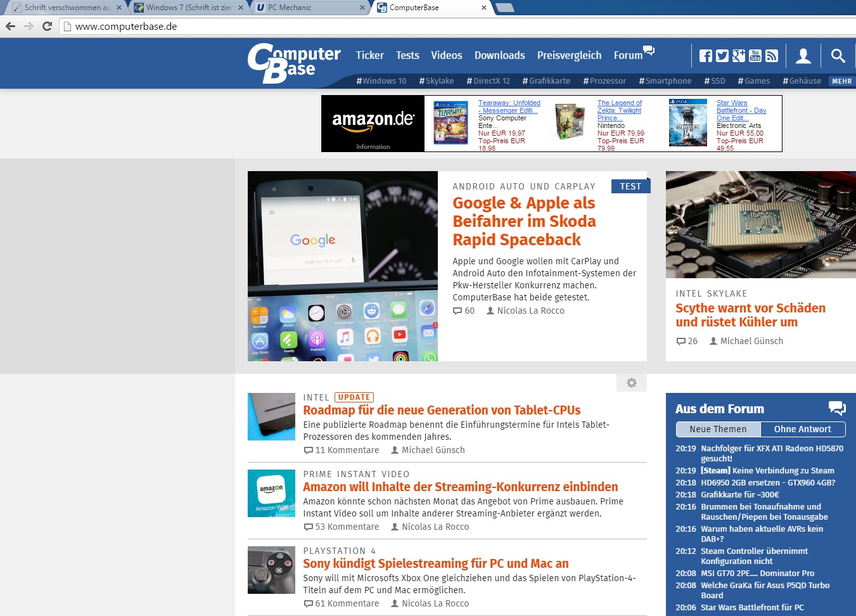The image size is (856, 616).
Task: Open the Tests menu item
Action: 407,55
